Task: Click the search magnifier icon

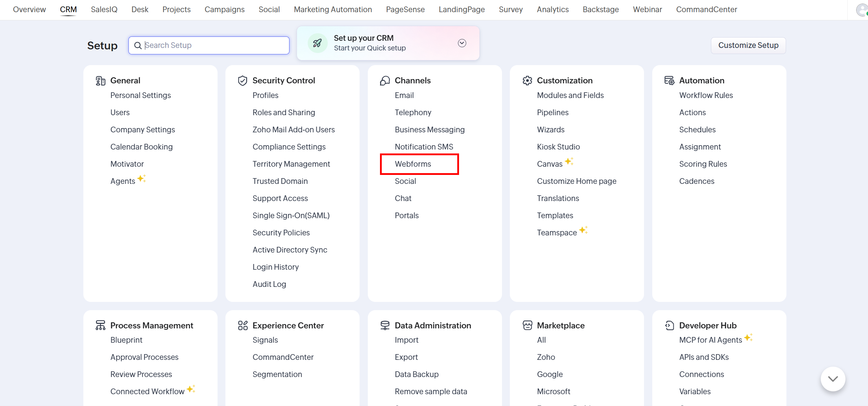Action: [138, 45]
